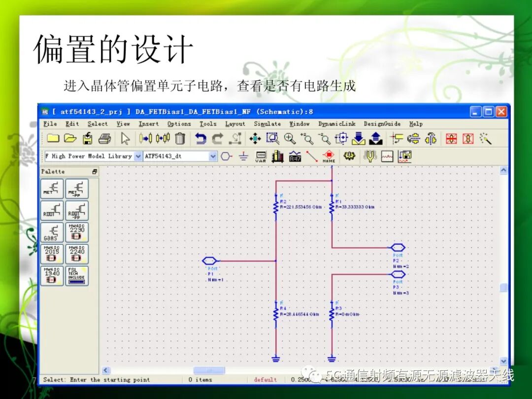Open the DesignGuide menu
Screen dimensions: 532x399
coord(382,124)
